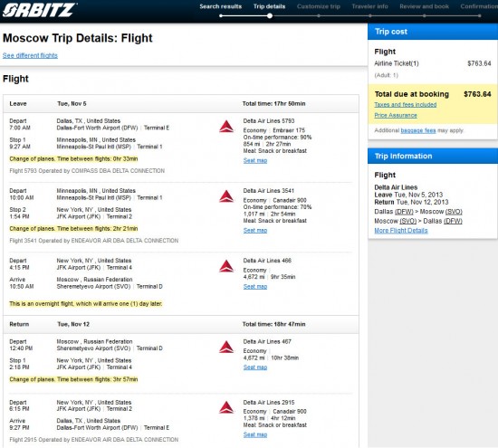The image size is (498, 448).
Task: Click Delta logo for flight 3541
Action: tap(226, 196)
